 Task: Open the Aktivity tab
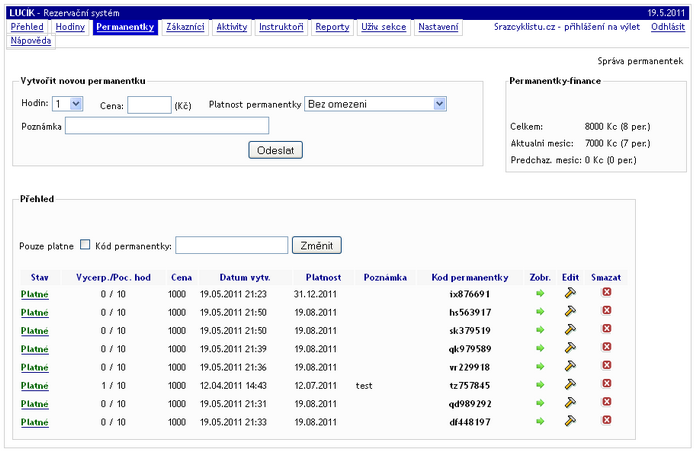pos(232,27)
